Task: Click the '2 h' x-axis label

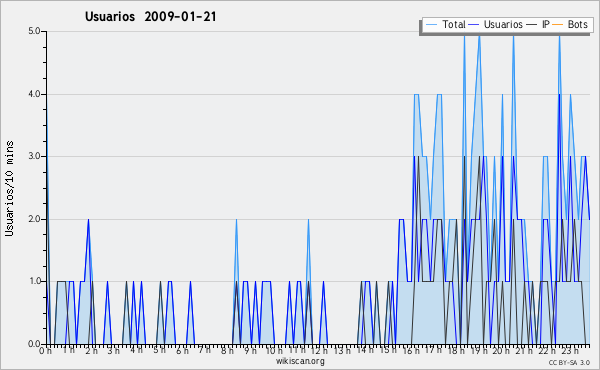Action: point(91,351)
